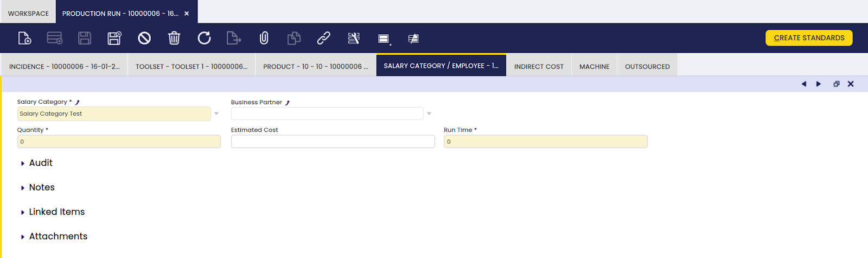Switch to the Workspace tab

pos(28,13)
